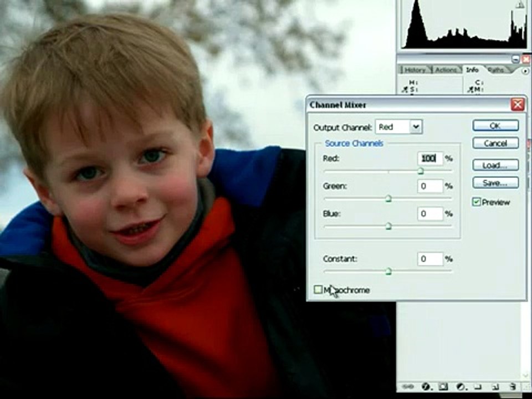Screen dimensions: 532x399
Task: Close the Info palette group
Action: pyautogui.click(x=526, y=59)
